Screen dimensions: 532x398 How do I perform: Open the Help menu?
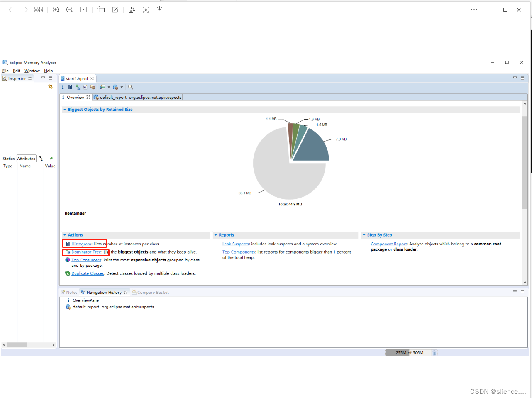tap(49, 71)
